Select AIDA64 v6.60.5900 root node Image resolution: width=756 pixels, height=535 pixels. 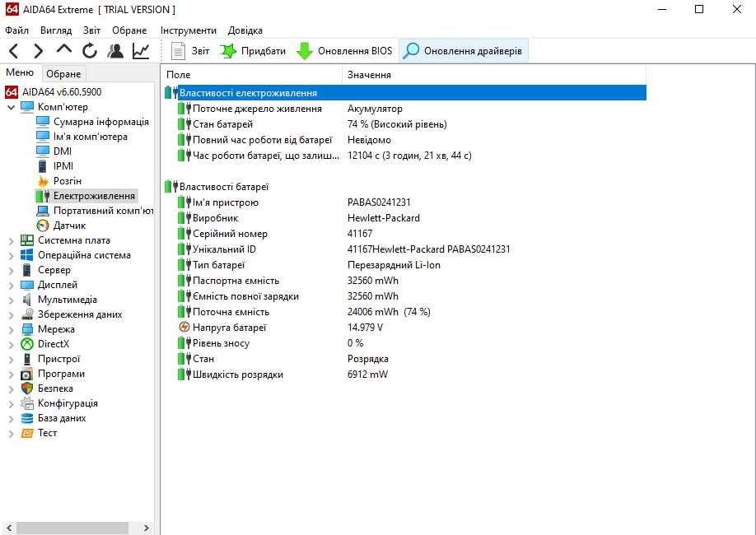pyautogui.click(x=53, y=91)
